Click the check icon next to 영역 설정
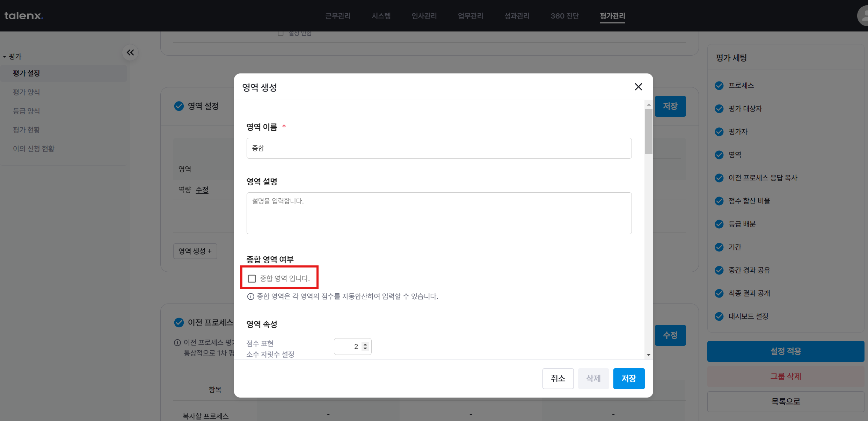The image size is (868, 421). tap(179, 106)
